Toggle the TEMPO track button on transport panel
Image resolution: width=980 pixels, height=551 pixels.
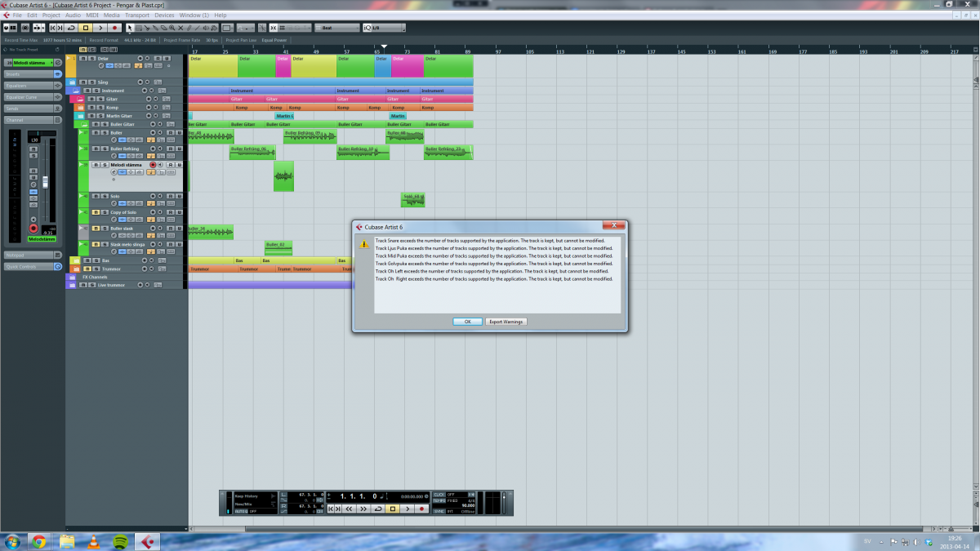pyautogui.click(x=439, y=500)
